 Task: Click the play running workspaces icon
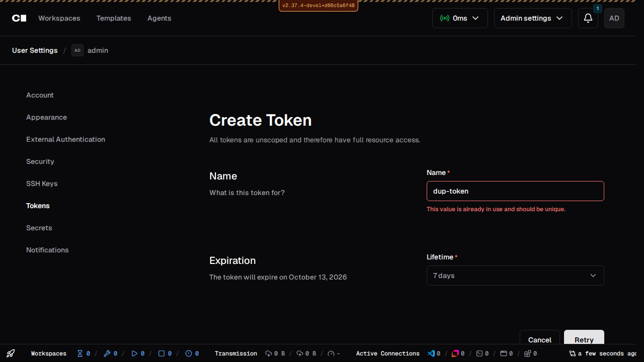coord(134,353)
